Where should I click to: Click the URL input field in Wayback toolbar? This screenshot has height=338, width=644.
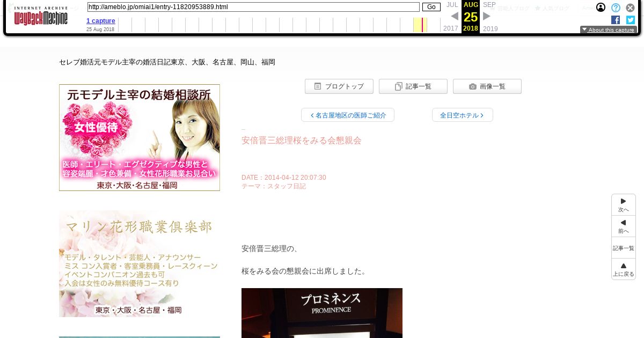tap(253, 7)
